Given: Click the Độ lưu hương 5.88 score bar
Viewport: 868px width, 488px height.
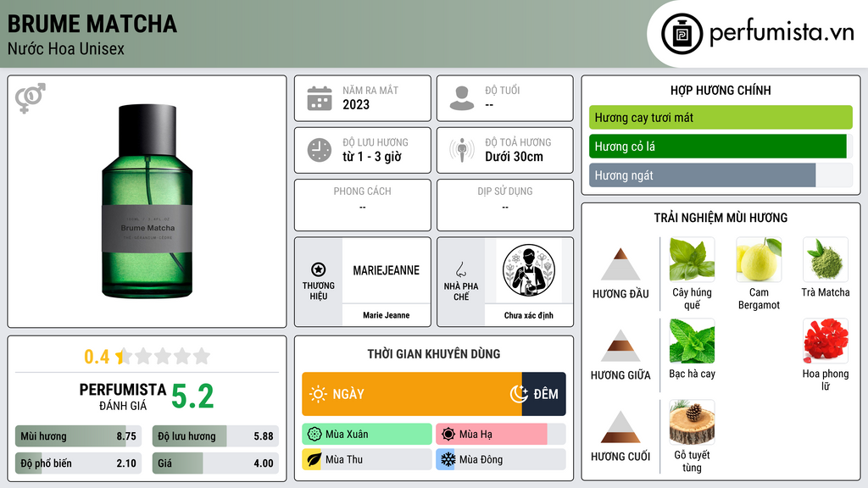Looking at the screenshot, I should 215,436.
